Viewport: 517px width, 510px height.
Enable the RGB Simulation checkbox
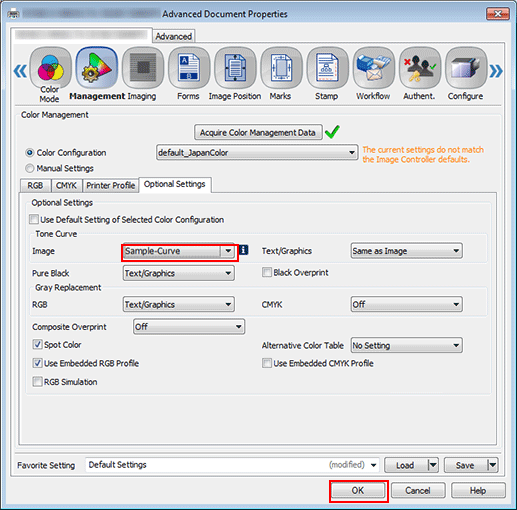coord(37,381)
